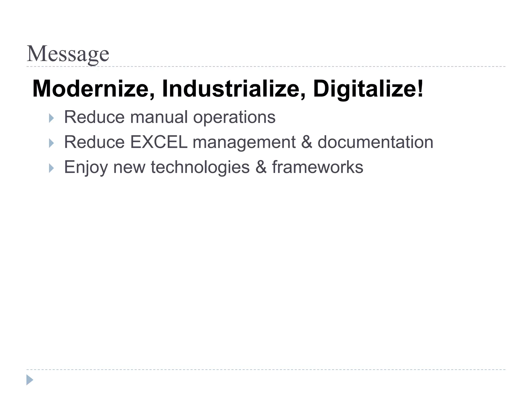
Task: Click the word 'Digitalize!' in the heading
Action: [x=368, y=89]
